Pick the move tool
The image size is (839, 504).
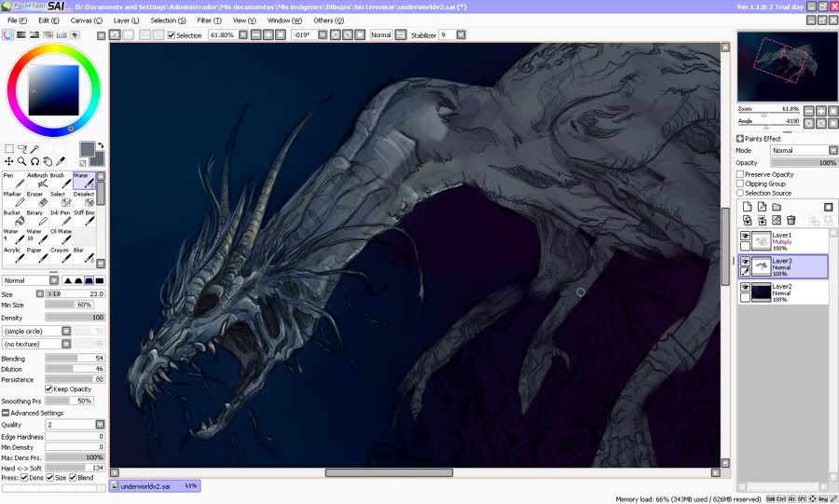click(9, 161)
